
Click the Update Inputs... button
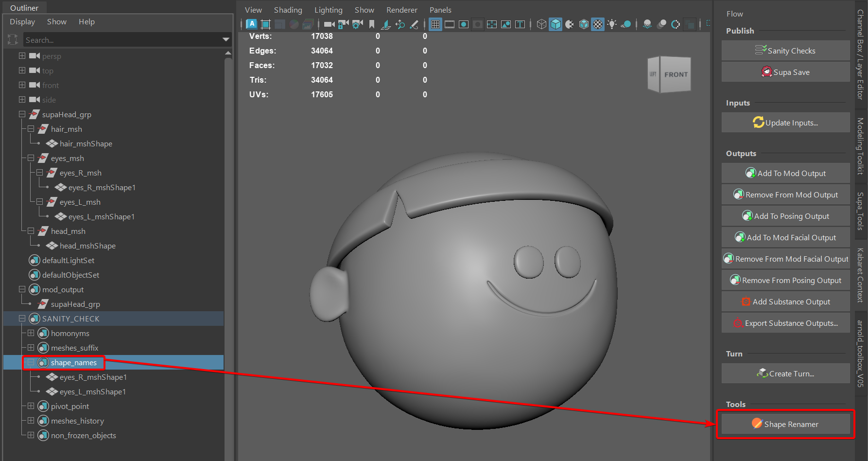(785, 123)
